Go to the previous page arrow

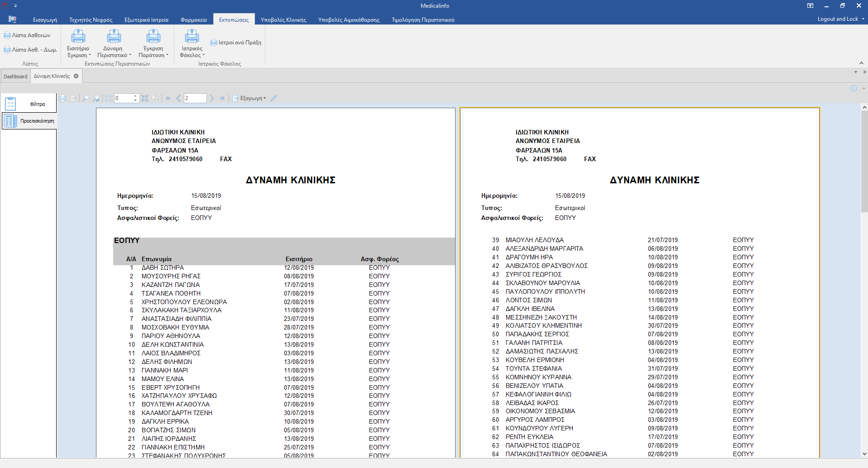pos(178,98)
